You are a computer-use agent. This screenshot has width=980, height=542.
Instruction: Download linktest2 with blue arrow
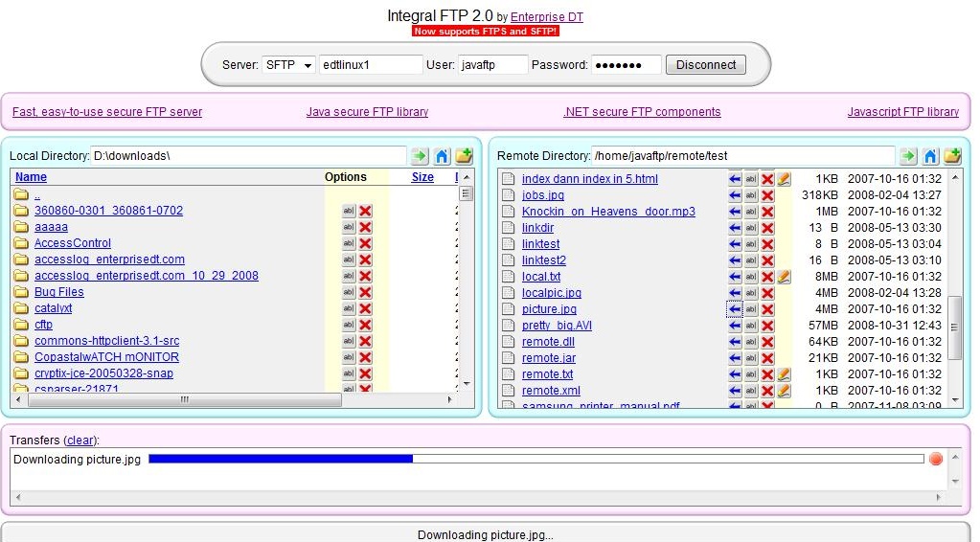coord(735,260)
